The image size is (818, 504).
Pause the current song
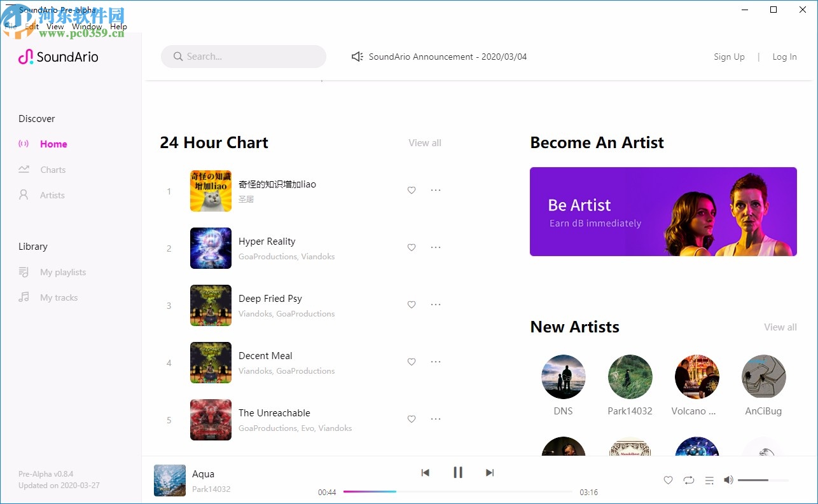coord(457,472)
